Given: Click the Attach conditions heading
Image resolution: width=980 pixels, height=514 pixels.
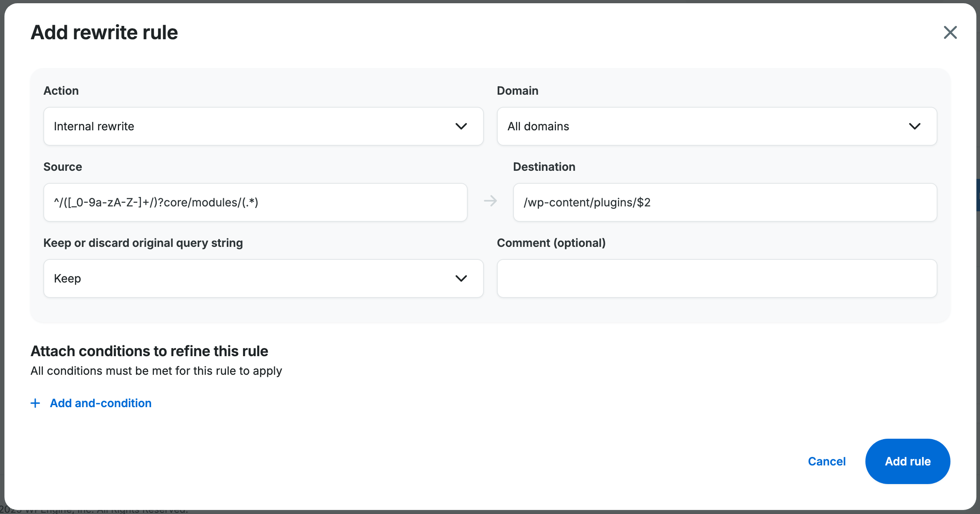Looking at the screenshot, I should point(149,351).
